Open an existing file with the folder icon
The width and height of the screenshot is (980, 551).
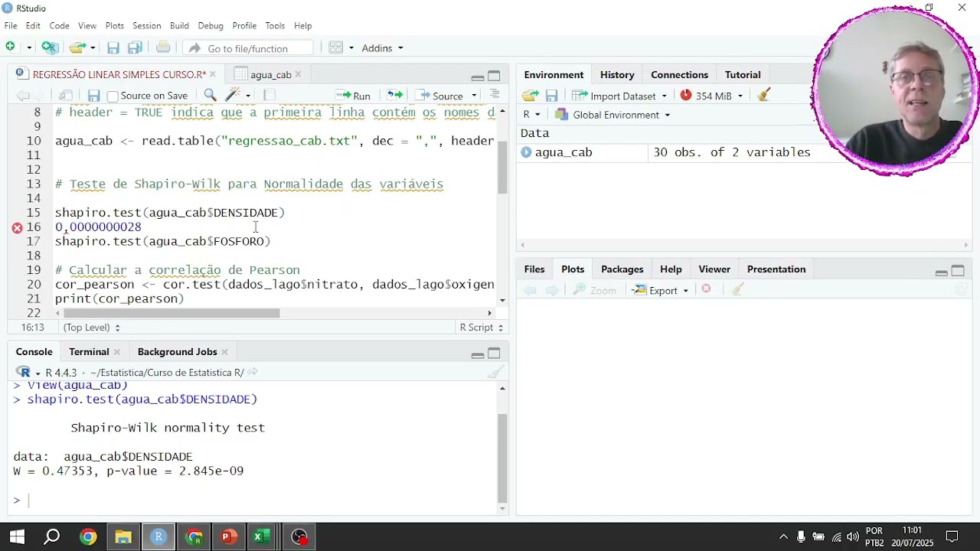click(77, 47)
